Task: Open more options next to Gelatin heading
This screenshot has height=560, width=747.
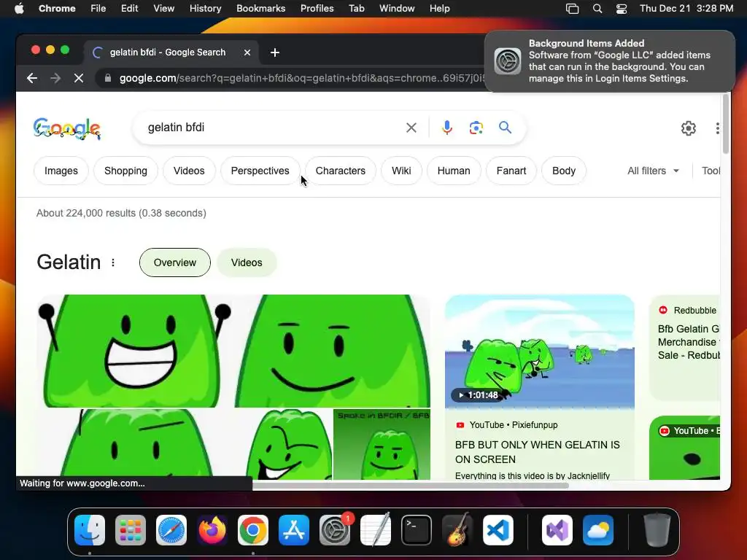Action: [x=113, y=262]
